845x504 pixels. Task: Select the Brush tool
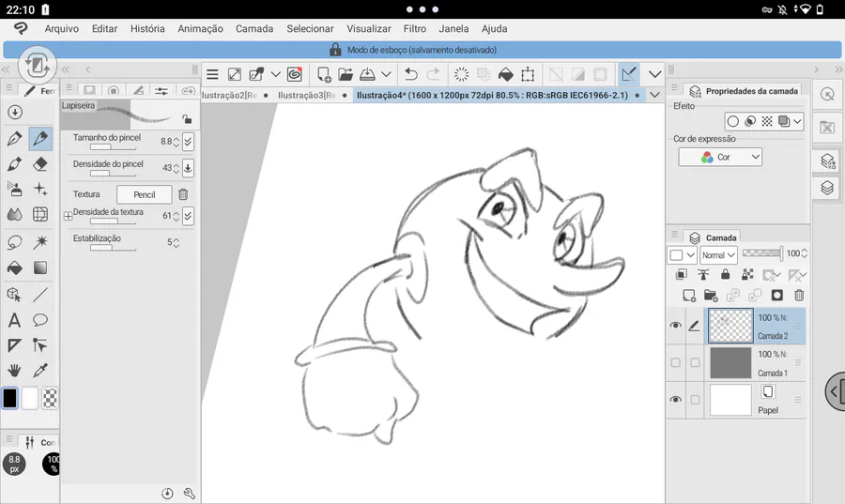[14, 164]
